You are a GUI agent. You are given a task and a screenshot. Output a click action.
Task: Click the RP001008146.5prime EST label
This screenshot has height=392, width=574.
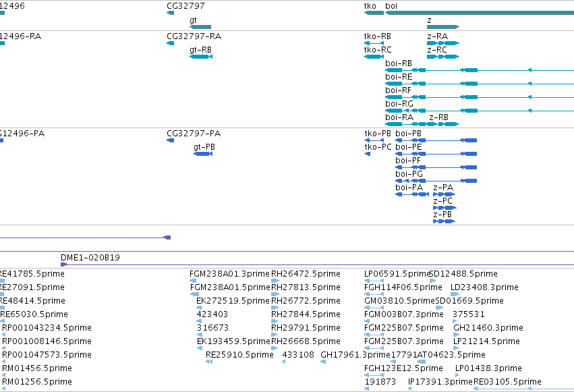47,341
